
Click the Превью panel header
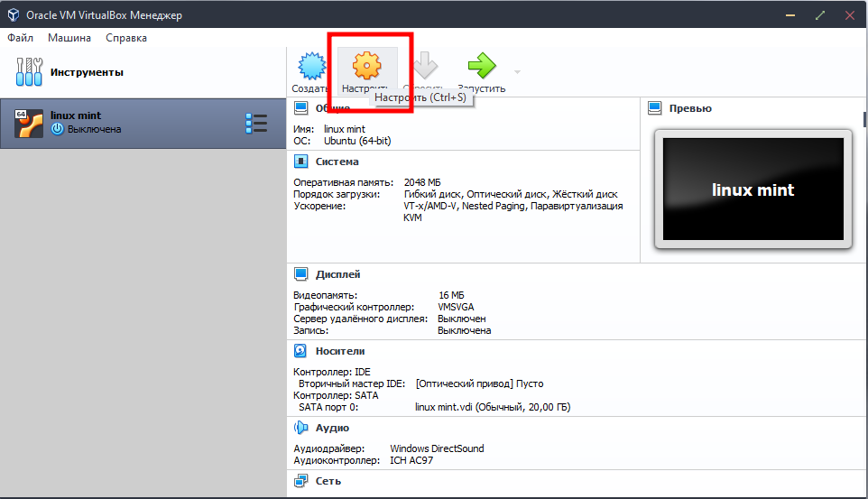click(x=690, y=108)
